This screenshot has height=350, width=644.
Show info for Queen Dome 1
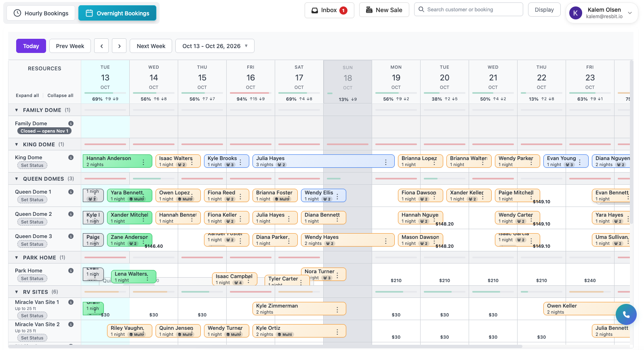(x=71, y=192)
